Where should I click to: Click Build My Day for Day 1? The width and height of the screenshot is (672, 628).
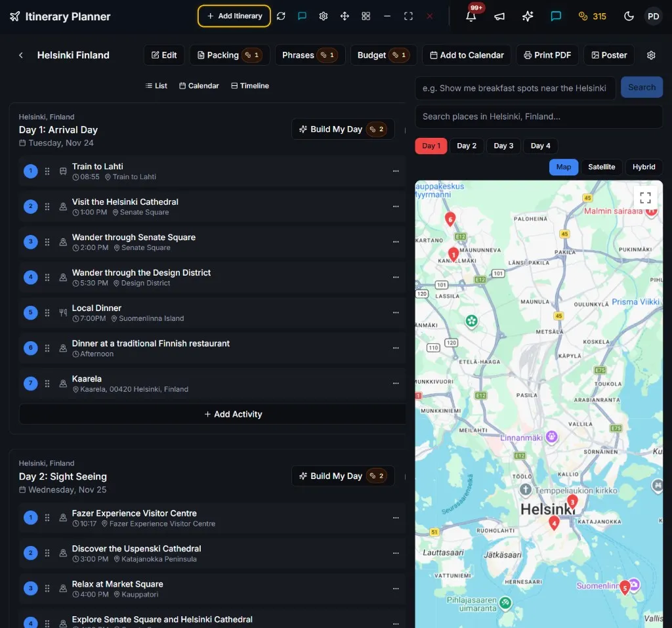point(343,129)
